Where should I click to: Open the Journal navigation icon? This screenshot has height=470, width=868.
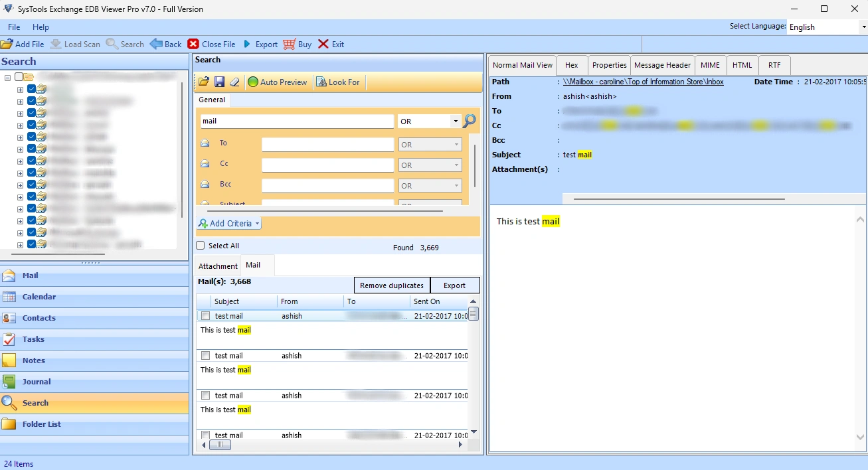[9, 382]
